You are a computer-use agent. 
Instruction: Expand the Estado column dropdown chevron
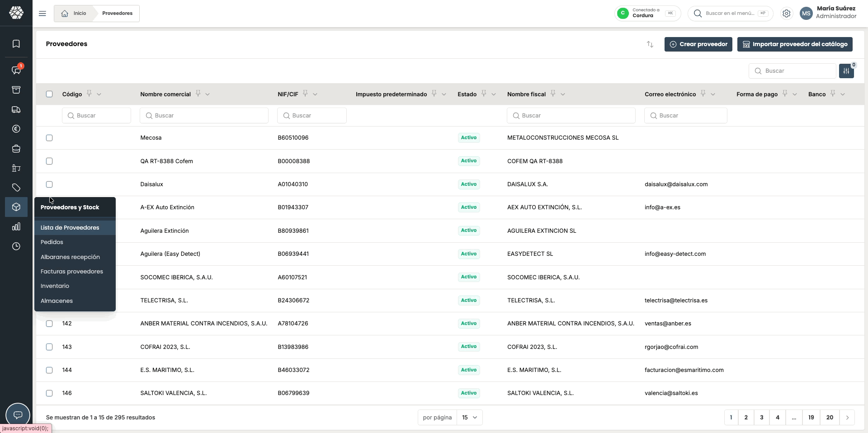[494, 94]
